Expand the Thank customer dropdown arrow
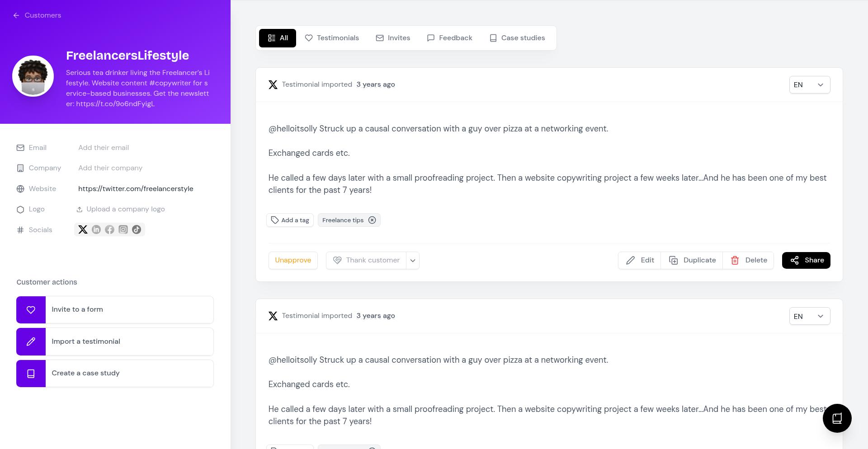 [413, 260]
